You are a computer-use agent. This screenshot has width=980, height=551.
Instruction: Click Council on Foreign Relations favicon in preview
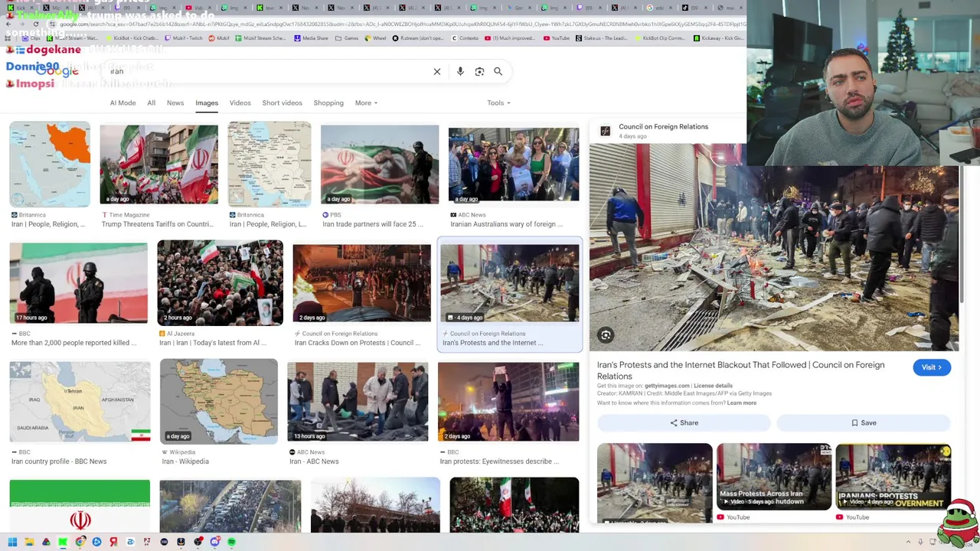[605, 131]
